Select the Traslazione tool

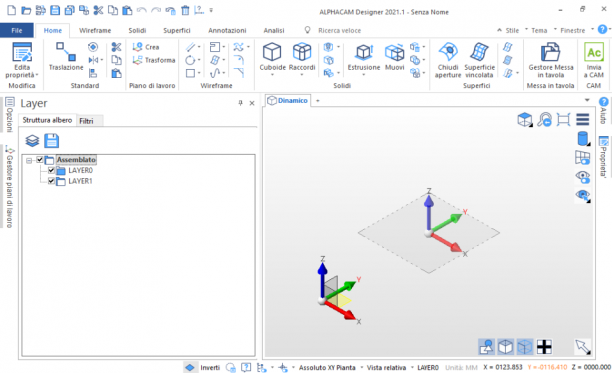(66, 57)
